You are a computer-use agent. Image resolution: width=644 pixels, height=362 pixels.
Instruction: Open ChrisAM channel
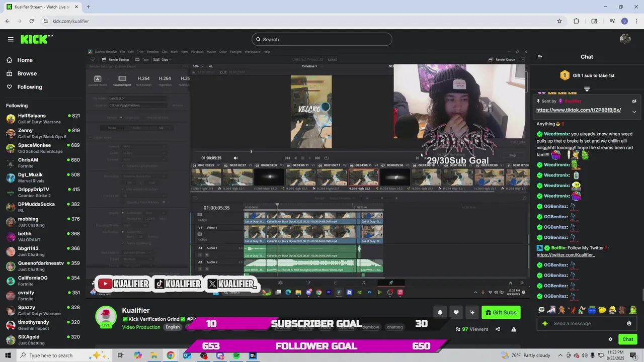click(x=43, y=163)
